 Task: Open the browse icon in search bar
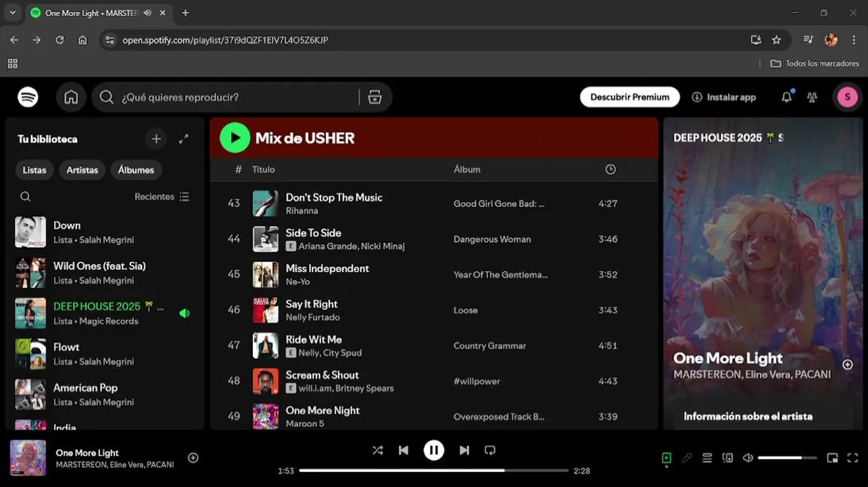pyautogui.click(x=375, y=97)
